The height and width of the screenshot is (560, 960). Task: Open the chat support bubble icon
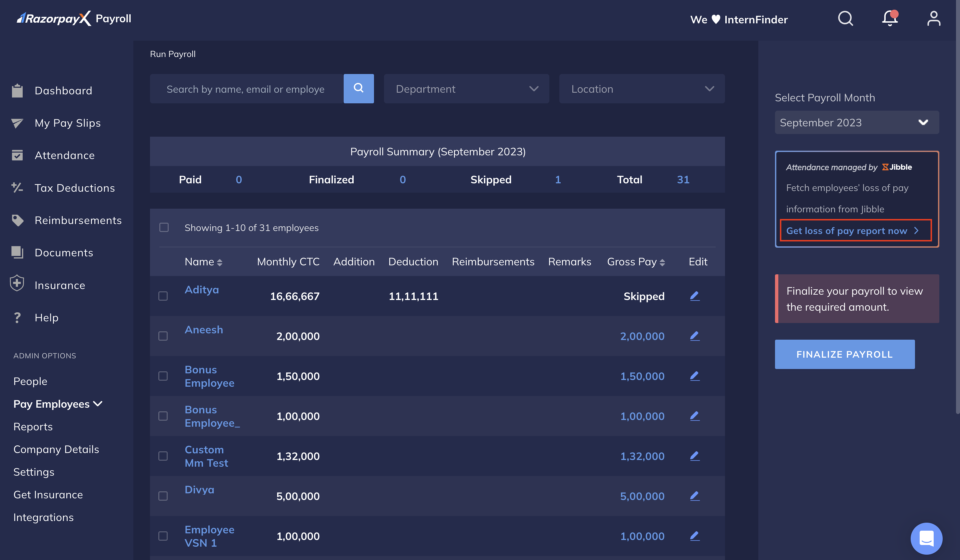(926, 538)
